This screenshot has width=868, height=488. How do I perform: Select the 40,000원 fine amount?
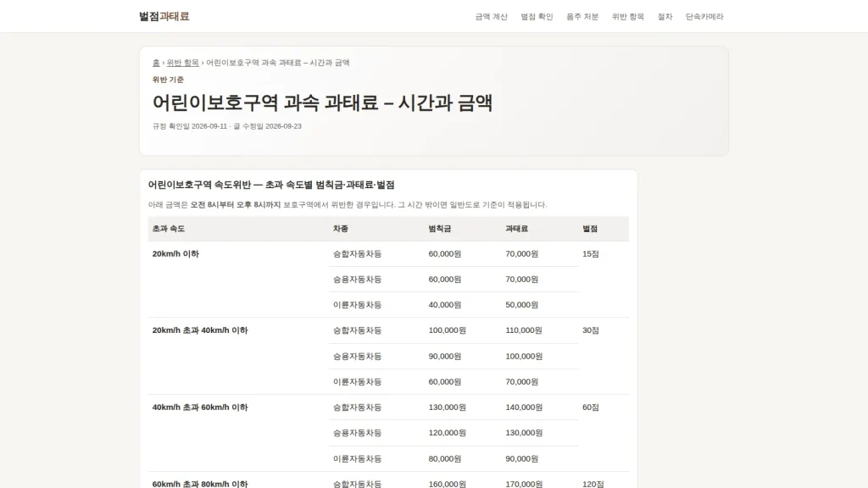click(x=444, y=305)
